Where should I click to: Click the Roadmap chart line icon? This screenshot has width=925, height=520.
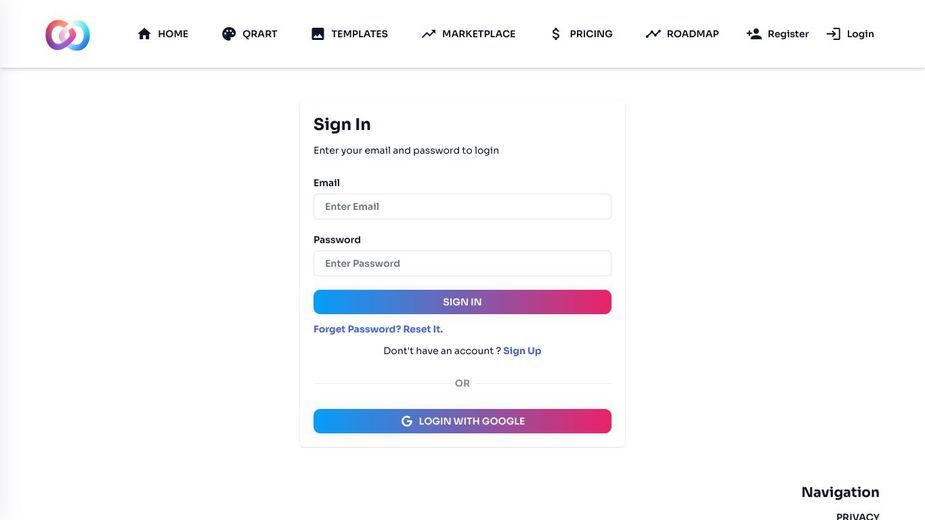[x=653, y=34]
